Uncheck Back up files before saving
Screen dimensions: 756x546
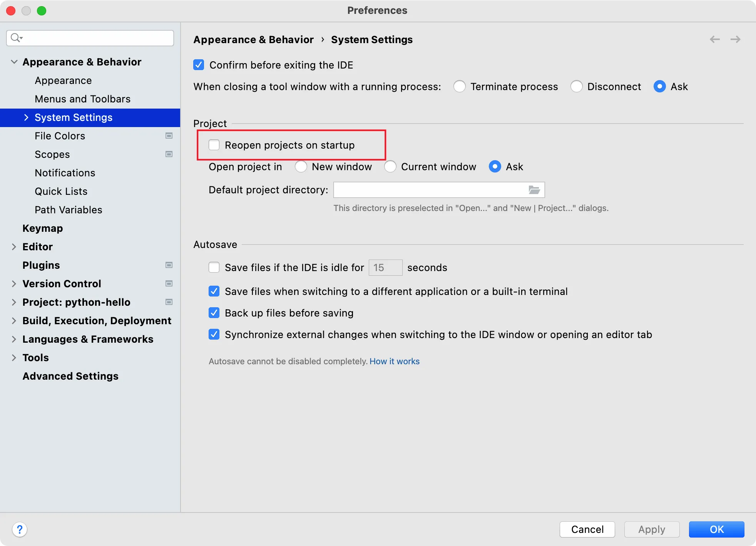coord(214,313)
